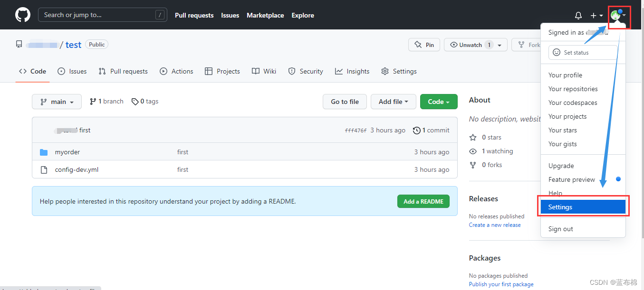Open the user avatar menu
644x290 pixels.
point(618,15)
